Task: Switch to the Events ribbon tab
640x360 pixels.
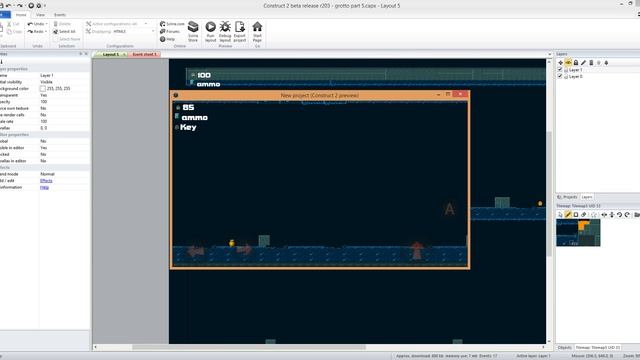Action: click(60, 15)
